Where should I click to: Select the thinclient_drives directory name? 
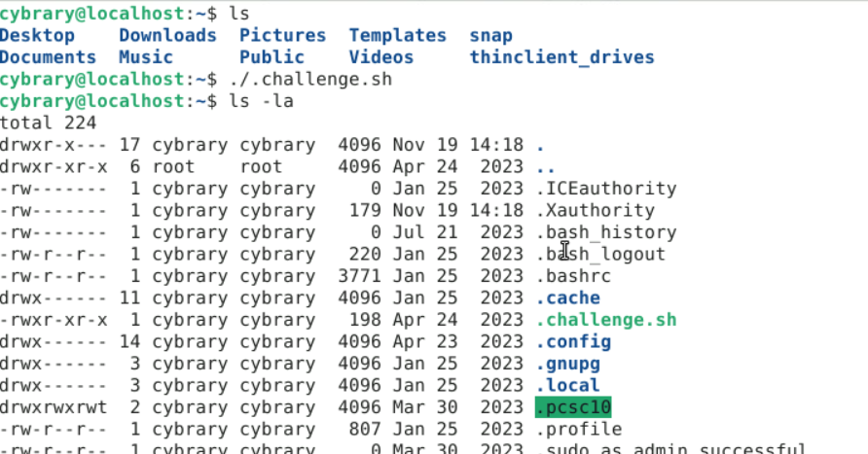[561, 57]
